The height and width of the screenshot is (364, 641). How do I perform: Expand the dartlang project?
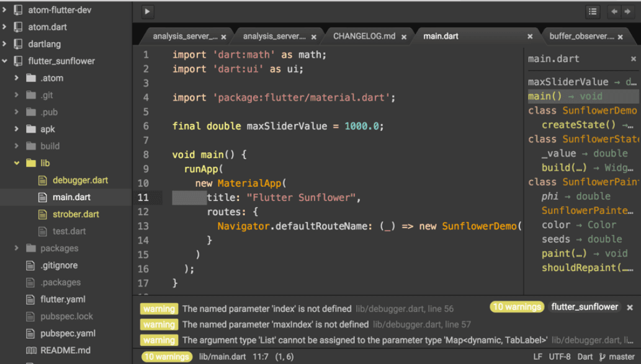click(x=4, y=43)
